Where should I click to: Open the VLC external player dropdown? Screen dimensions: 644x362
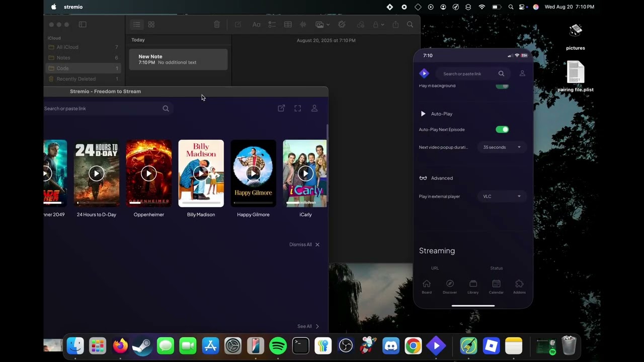[502, 197]
